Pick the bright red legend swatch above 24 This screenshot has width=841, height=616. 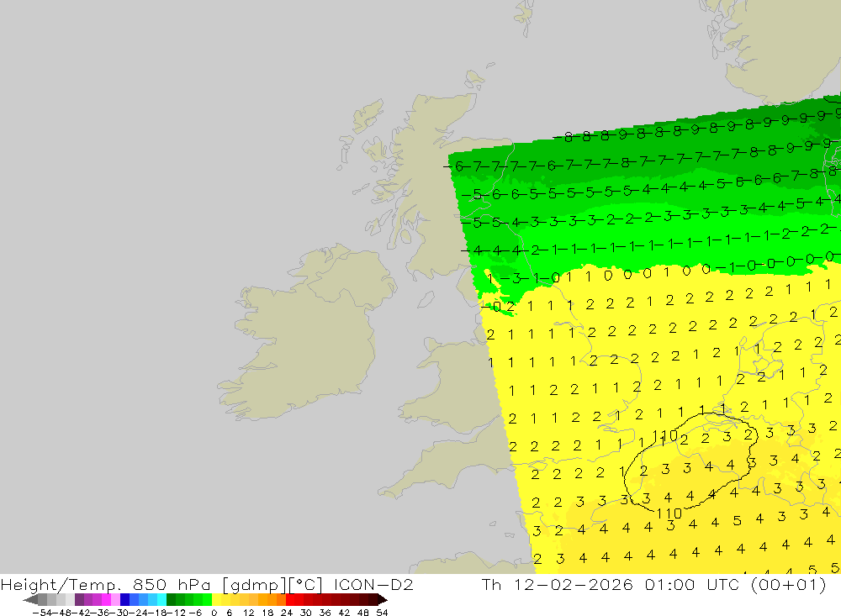[290, 600]
